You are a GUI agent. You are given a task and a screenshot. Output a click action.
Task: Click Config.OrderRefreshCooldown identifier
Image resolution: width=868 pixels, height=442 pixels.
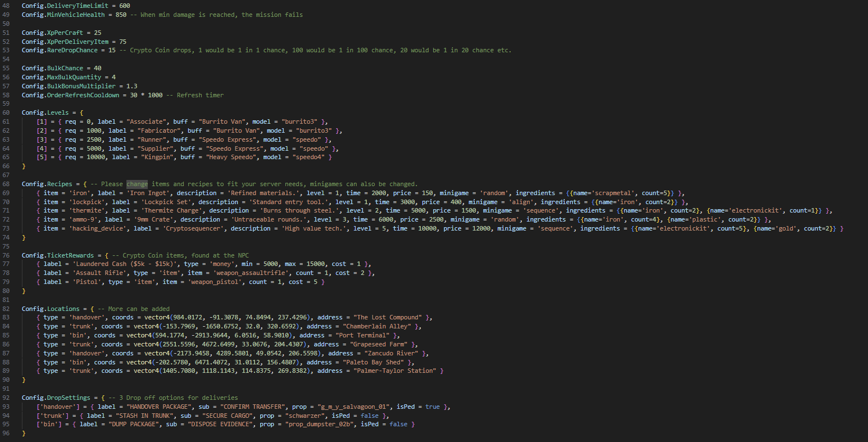point(71,95)
